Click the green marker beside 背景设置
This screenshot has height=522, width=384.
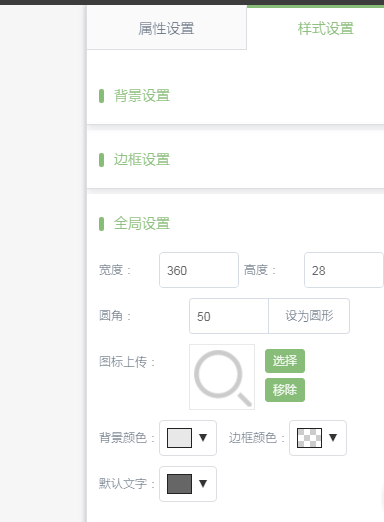click(x=102, y=96)
